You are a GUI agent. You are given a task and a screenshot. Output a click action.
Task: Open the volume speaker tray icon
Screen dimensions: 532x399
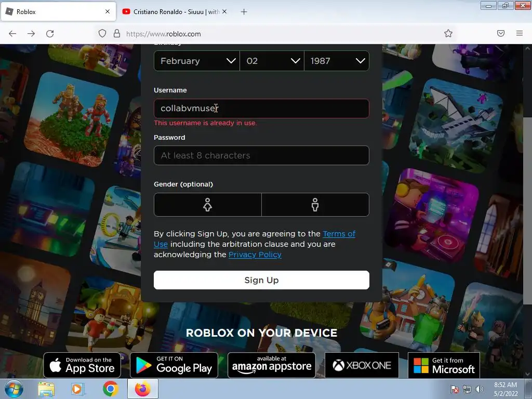480,390
